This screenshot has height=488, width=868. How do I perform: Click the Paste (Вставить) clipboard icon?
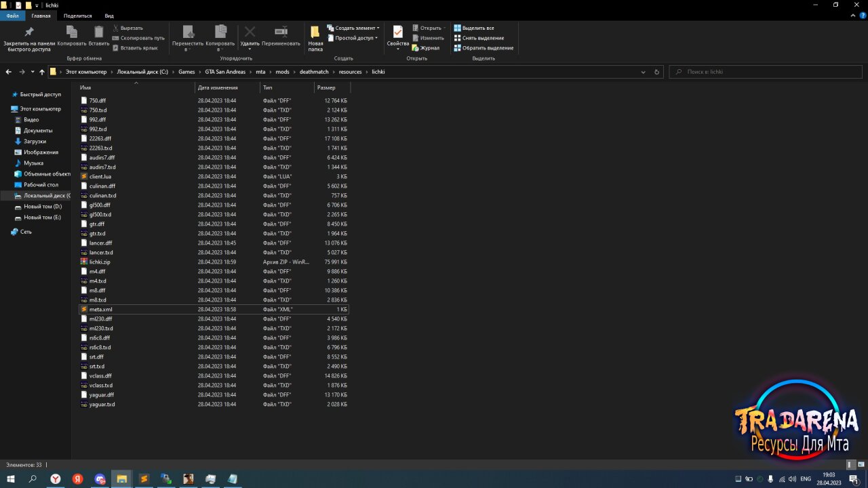[x=99, y=37]
